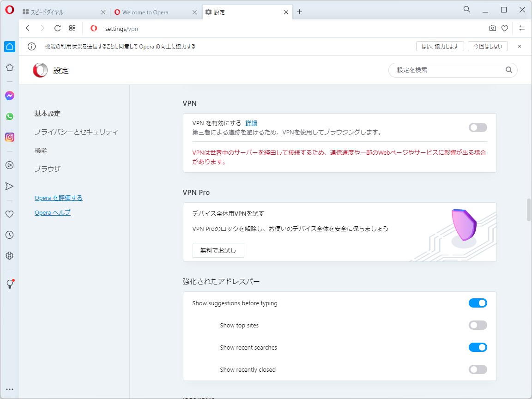Open the Player panel in the sidebar
The width and height of the screenshot is (532, 399).
(9, 165)
